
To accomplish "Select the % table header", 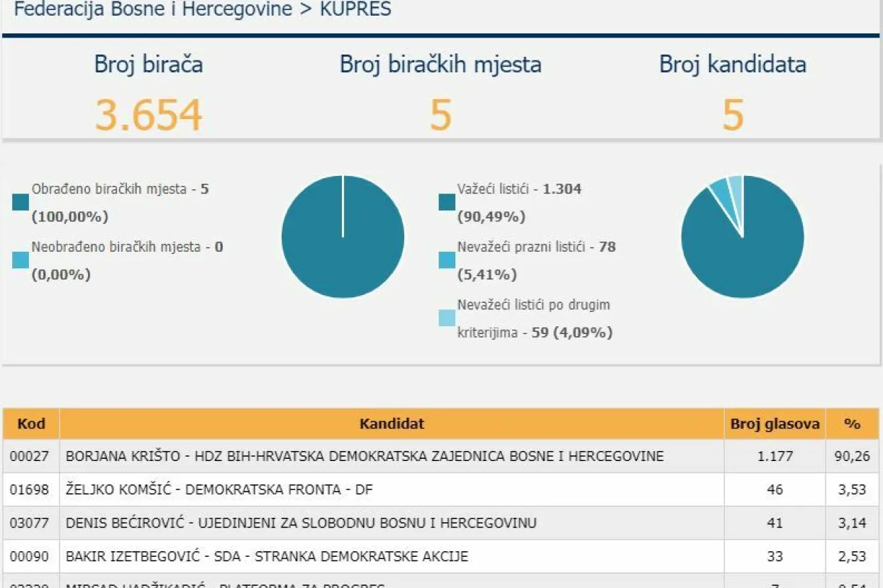I will (851, 423).
